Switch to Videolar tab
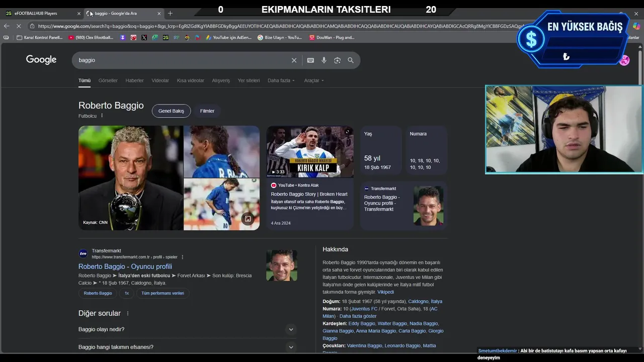Screen dimensions: 644x362 (x=160, y=80)
